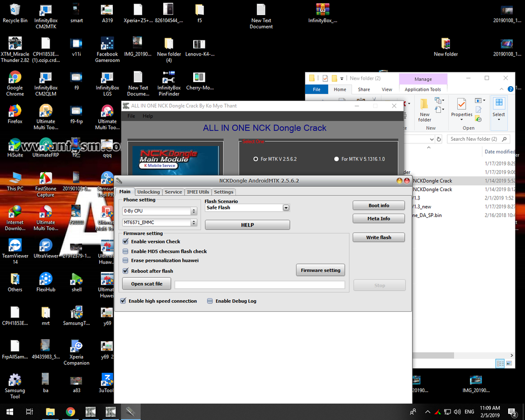Click the Write flash button
The height and width of the screenshot is (420, 525).
[379, 237]
